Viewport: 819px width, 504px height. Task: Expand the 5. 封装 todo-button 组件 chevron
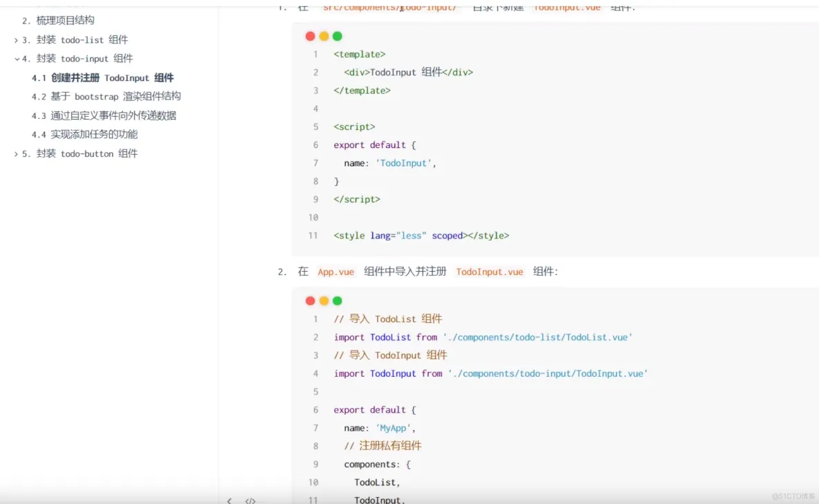click(16, 153)
